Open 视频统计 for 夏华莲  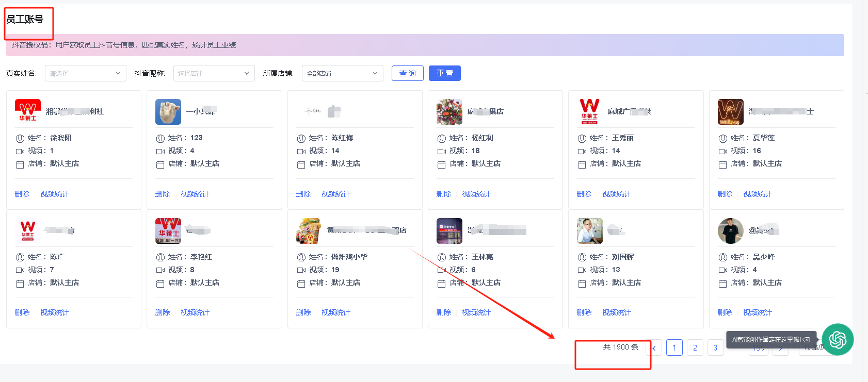(x=758, y=194)
